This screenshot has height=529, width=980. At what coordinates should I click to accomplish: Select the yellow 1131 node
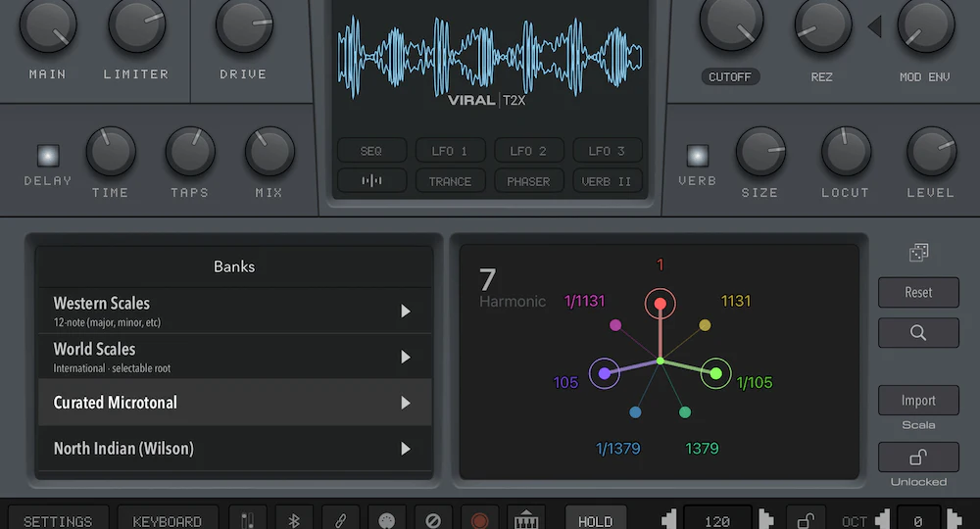(x=705, y=325)
